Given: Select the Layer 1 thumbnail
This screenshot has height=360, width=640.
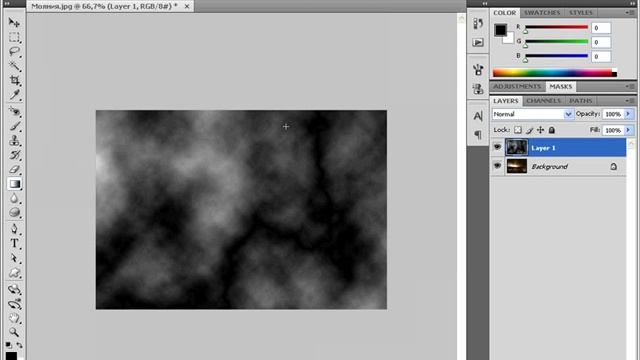Looking at the screenshot, I should pos(516,147).
